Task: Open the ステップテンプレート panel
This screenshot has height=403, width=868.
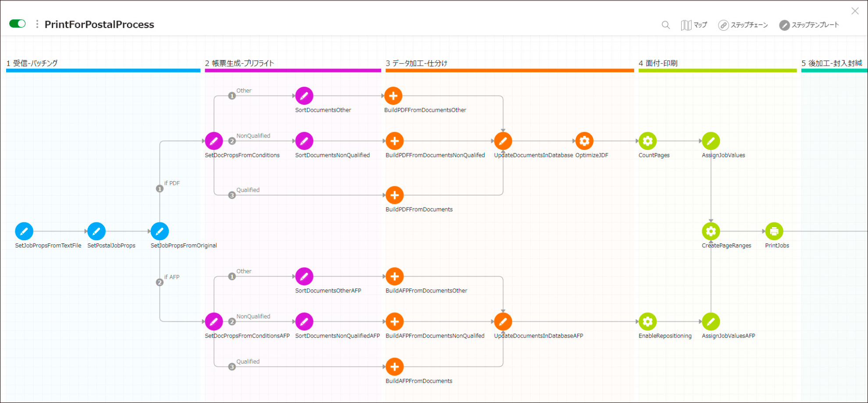Action: click(x=809, y=25)
